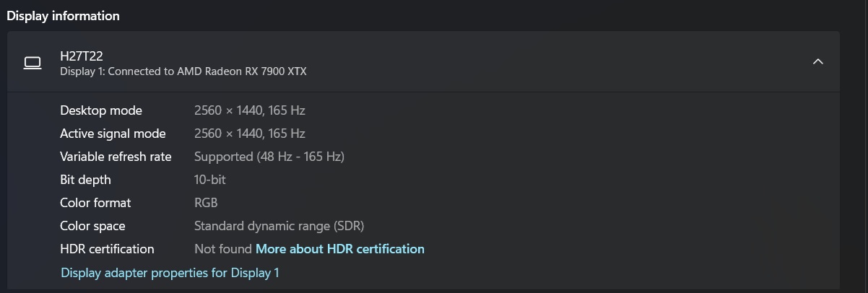Screen dimensions: 868x293
Task: Collapse the H27T22 display information section
Action: click(817, 62)
